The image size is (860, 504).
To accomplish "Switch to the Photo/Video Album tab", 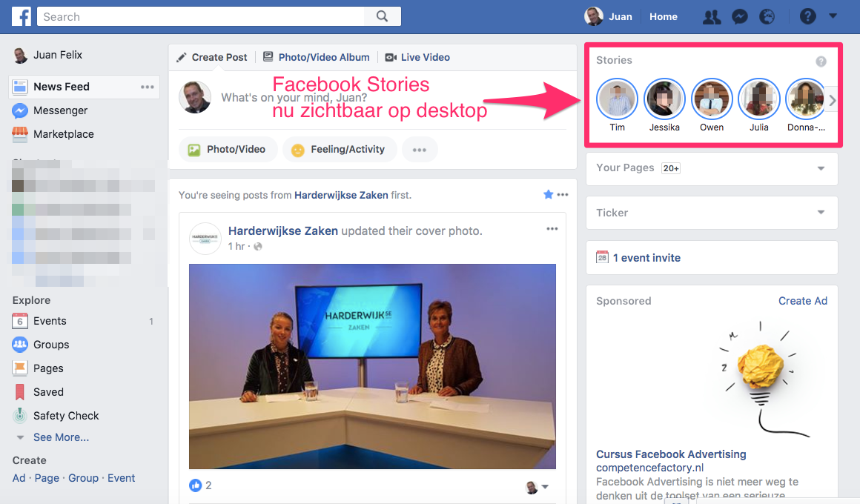I will click(x=316, y=57).
